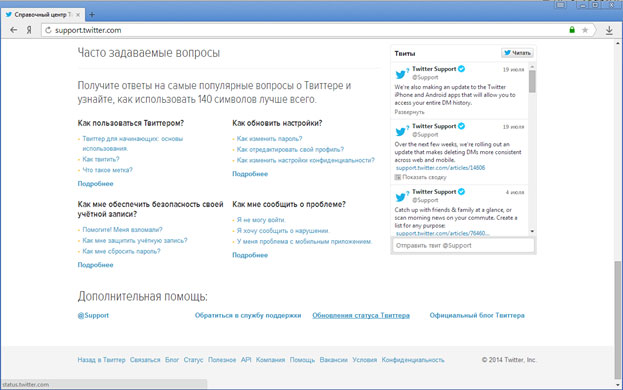Click Подробнее under Как обновить настройки
Viewport: 623px width, 390px height.
(x=250, y=174)
